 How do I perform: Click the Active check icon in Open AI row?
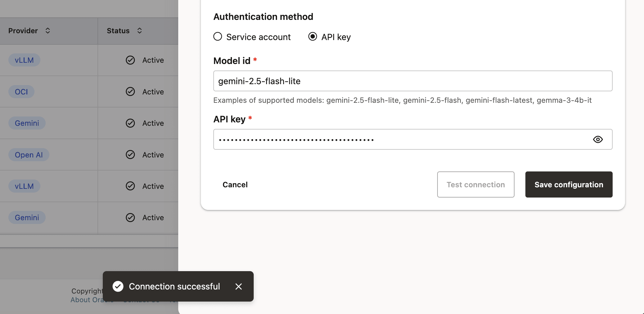click(x=130, y=155)
